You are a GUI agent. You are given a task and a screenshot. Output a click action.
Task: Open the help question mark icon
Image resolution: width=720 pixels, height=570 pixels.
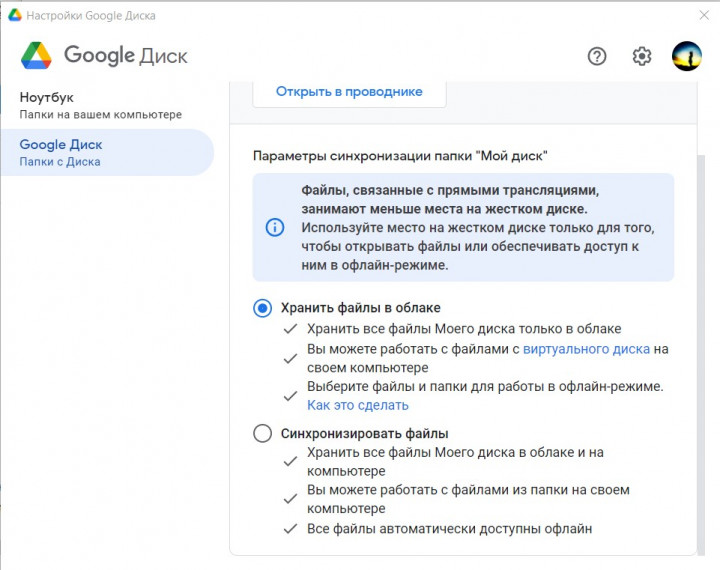[x=597, y=56]
